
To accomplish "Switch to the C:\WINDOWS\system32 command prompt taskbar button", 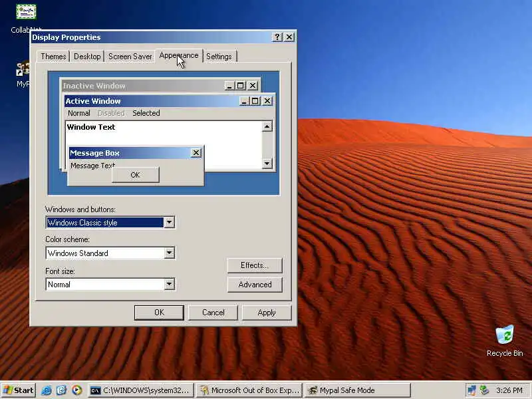I will tap(141, 390).
